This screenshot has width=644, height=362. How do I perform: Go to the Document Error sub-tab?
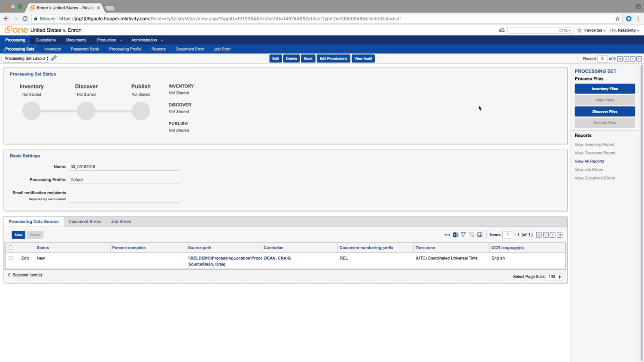tap(190, 49)
